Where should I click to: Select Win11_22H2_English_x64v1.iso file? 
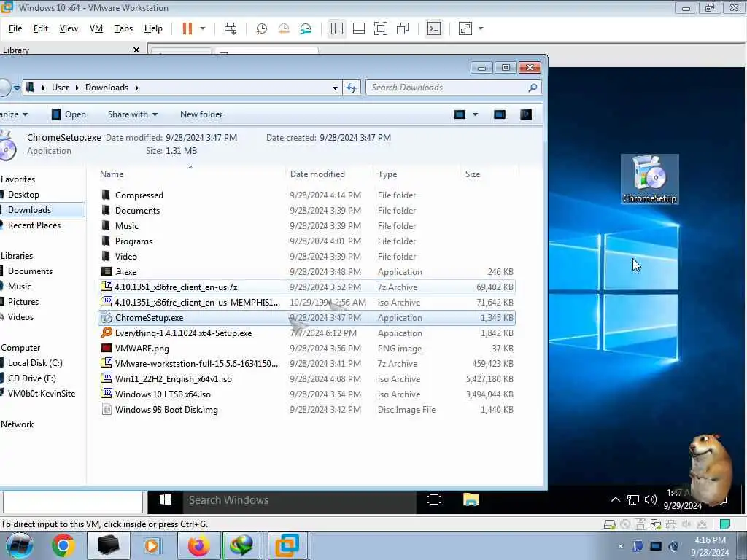pyautogui.click(x=306, y=379)
